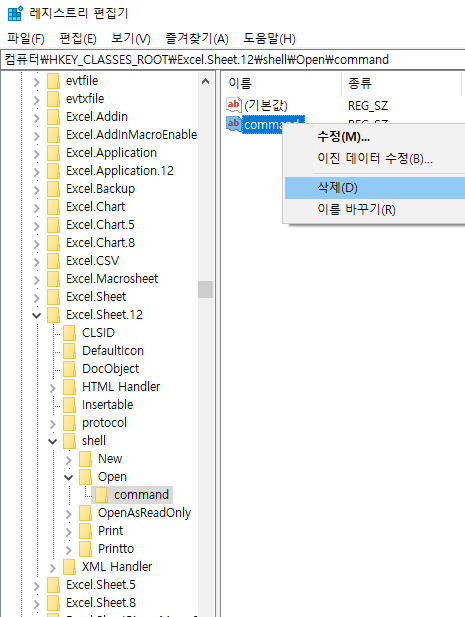465x617 pixels.
Task: Click the Registry Editor app icon in title bar
Action: pyautogui.click(x=15, y=13)
